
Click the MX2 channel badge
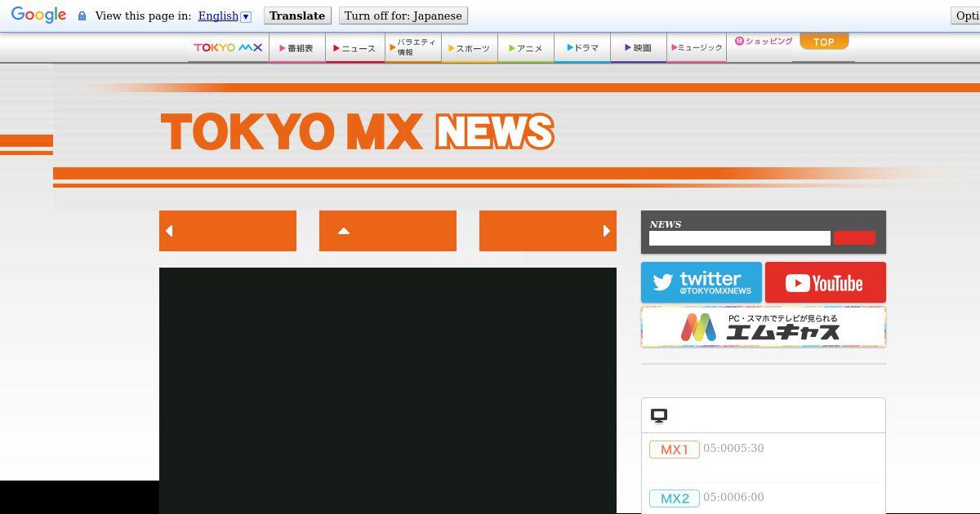click(675, 498)
